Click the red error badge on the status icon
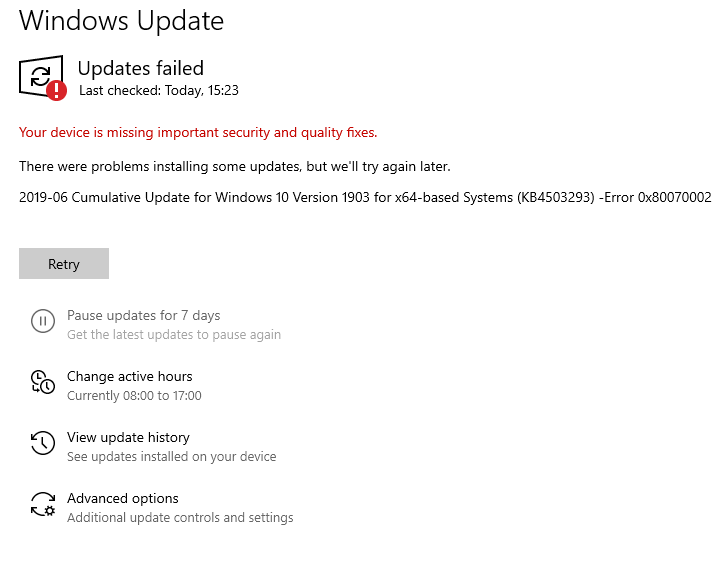The height and width of the screenshot is (563, 721). click(57, 90)
